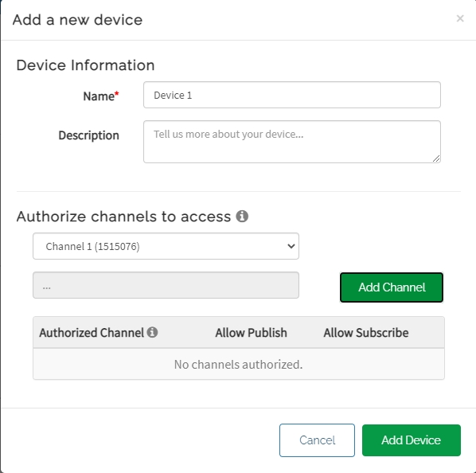
Task: Close the Add a new device dialog
Action: [460, 19]
